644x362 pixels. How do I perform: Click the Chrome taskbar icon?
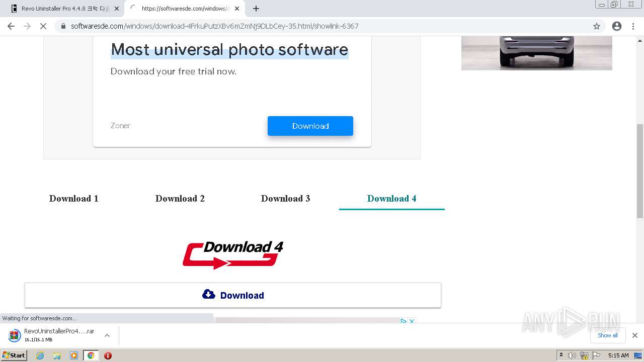[x=91, y=355]
